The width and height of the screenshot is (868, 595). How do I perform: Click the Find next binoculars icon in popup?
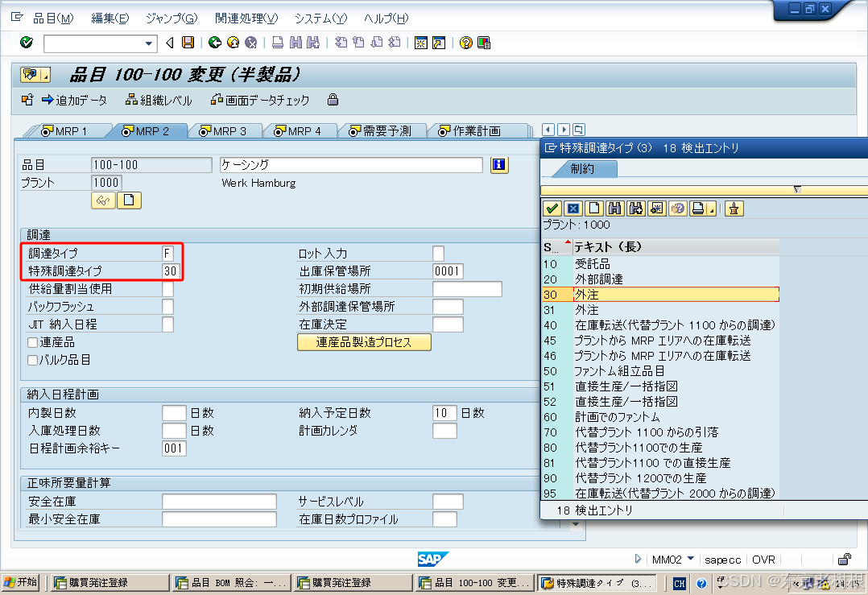coord(635,209)
